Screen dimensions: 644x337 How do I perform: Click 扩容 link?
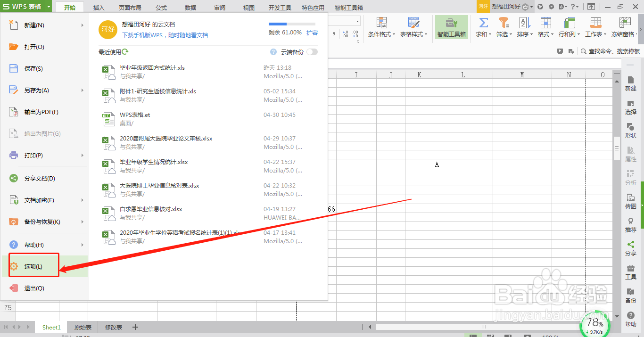tap(312, 33)
